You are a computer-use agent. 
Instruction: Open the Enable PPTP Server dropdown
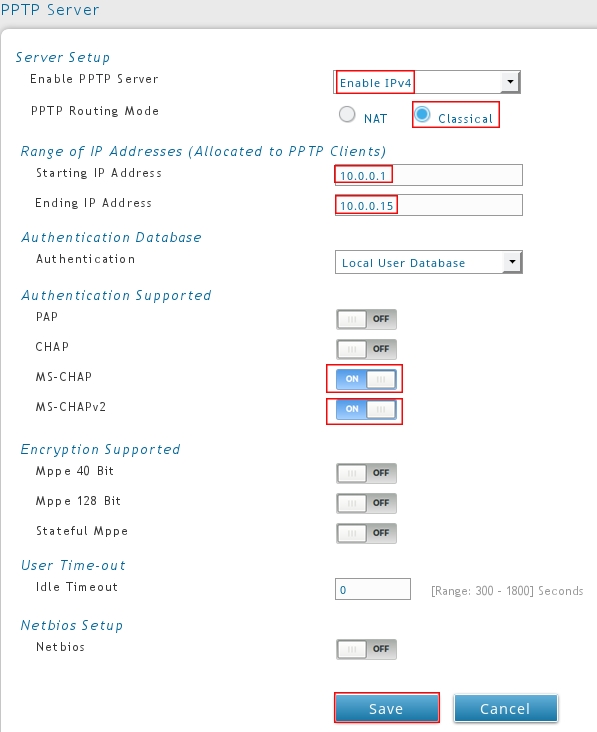pos(427,82)
